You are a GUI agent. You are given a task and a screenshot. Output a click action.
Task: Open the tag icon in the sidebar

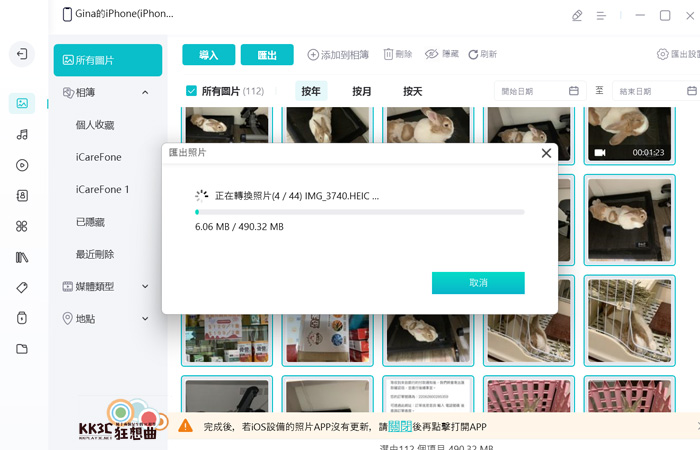tap(22, 288)
